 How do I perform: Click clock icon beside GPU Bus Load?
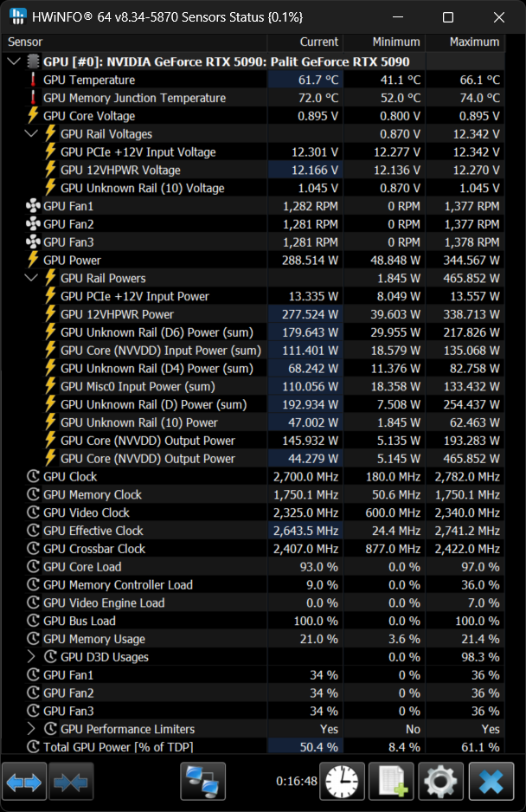33,621
